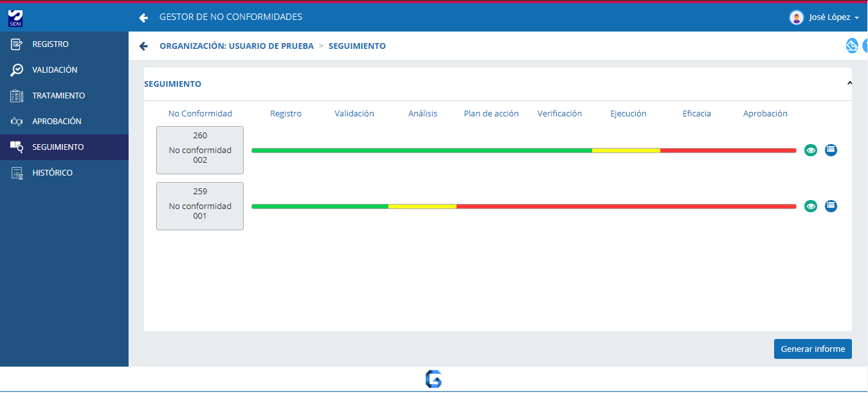Select the 259 No conformidad 001 card
Screen dimensions: 868x393
200,206
